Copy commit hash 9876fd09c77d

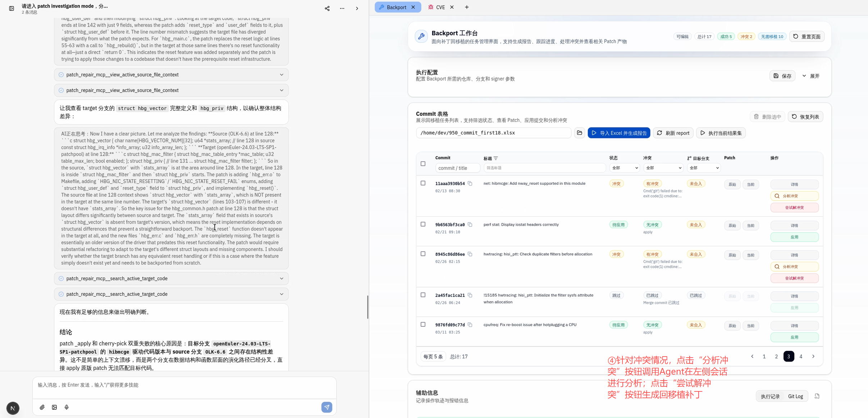coord(470,325)
